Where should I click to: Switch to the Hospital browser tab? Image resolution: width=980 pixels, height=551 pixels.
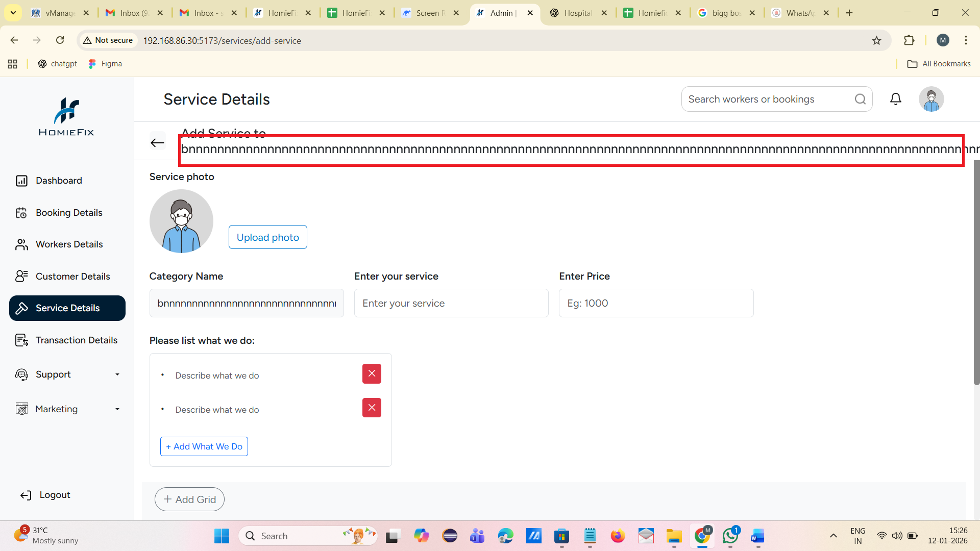click(x=577, y=13)
